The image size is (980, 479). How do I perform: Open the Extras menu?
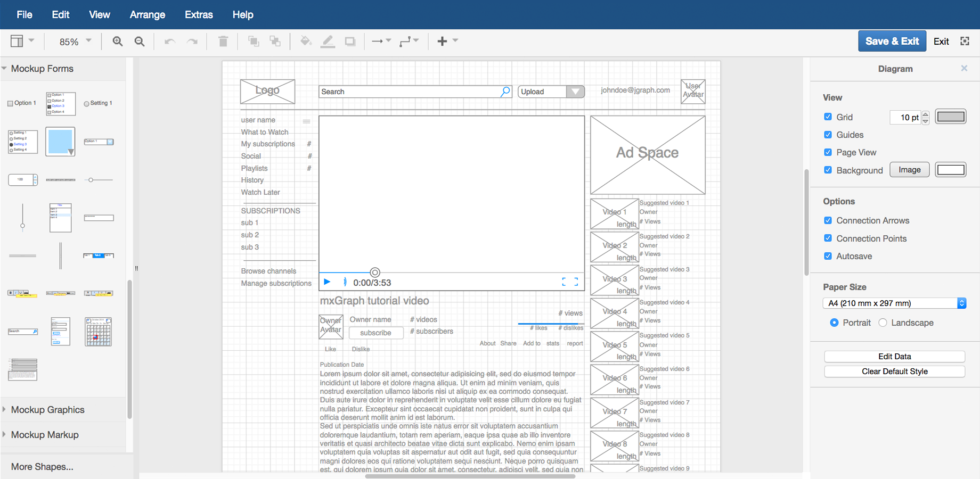[x=198, y=14]
